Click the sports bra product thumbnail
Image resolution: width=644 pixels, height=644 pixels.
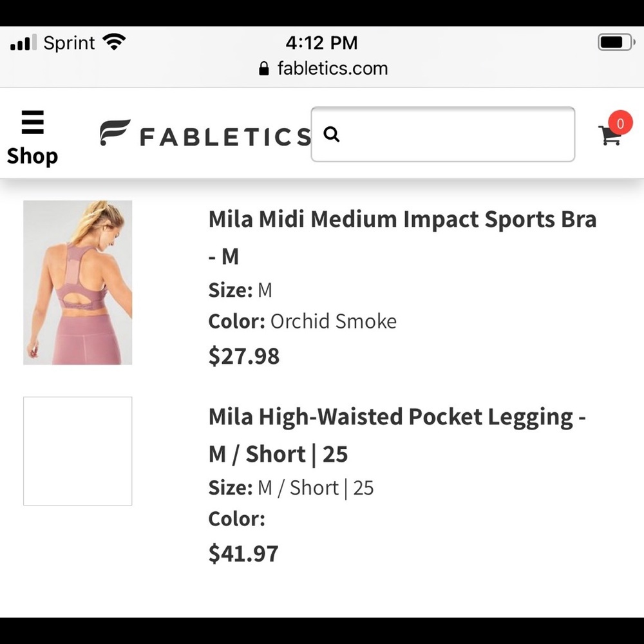tap(77, 282)
